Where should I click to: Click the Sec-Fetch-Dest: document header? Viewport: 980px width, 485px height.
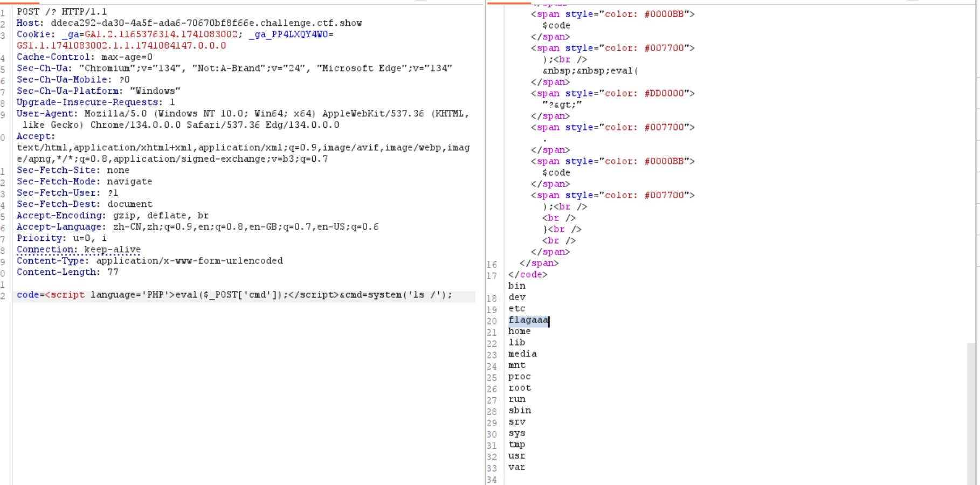pos(85,204)
